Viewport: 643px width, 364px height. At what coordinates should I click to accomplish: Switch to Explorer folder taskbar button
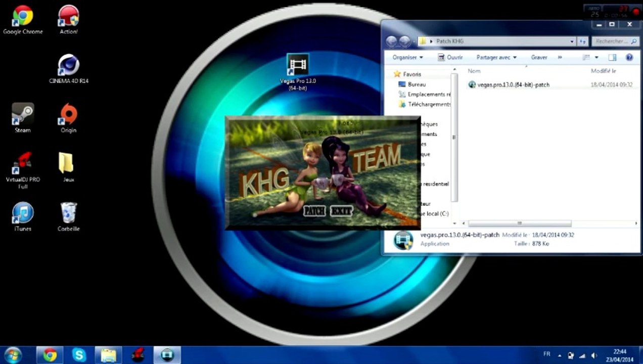click(108, 355)
